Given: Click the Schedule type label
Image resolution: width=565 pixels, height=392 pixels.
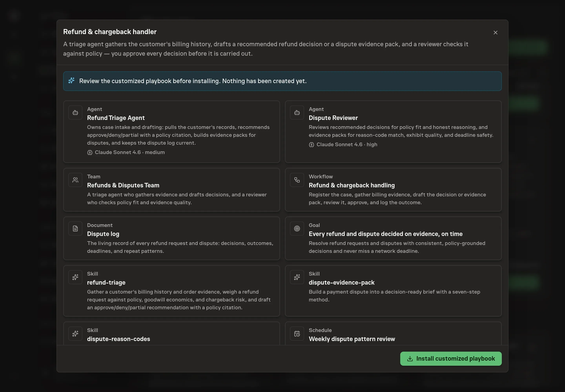Looking at the screenshot, I should pyautogui.click(x=320, y=330).
